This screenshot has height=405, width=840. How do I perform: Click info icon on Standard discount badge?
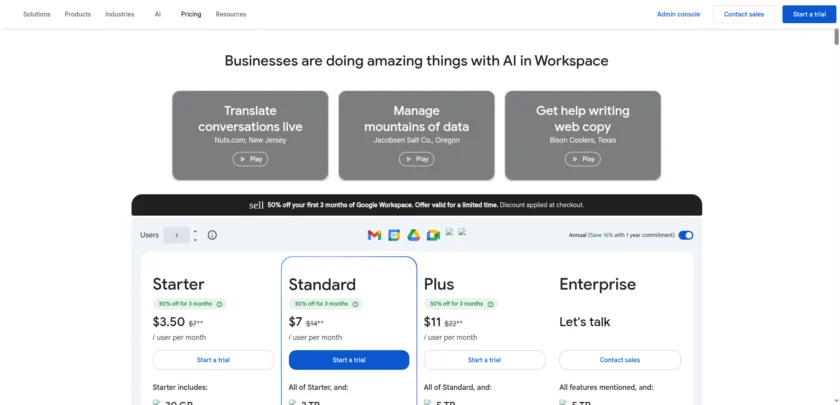(355, 304)
